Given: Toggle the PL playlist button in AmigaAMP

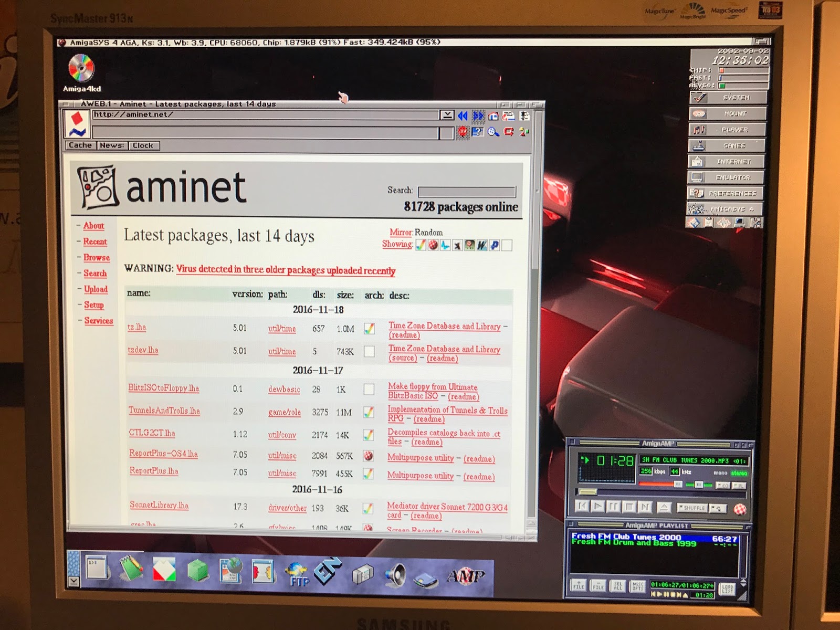Looking at the screenshot, I should (739, 486).
